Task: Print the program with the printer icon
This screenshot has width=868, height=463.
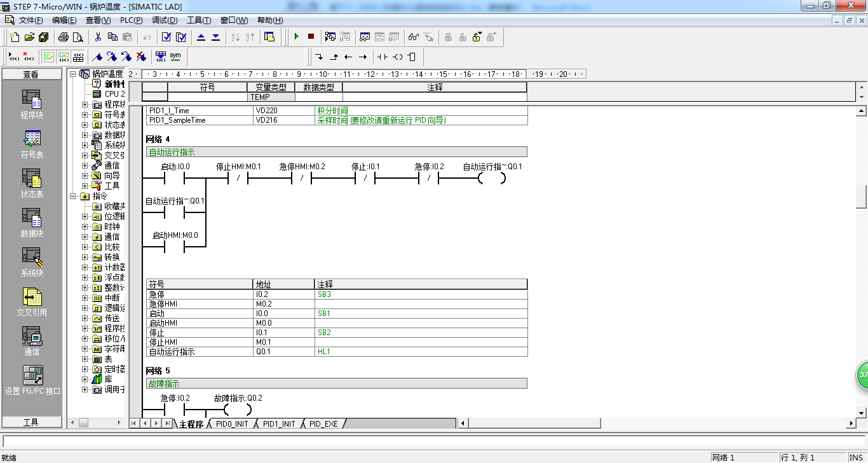Action: [64, 37]
